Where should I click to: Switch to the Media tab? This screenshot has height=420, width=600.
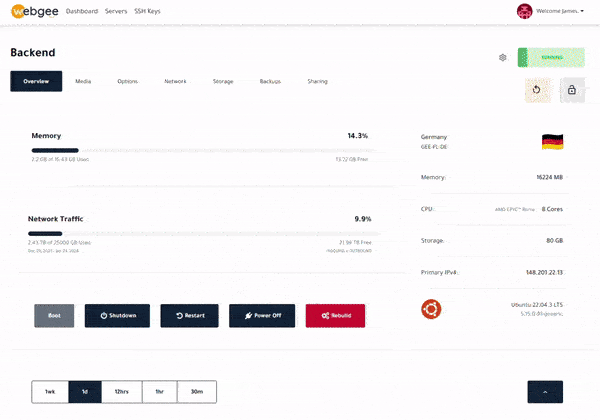[x=83, y=81]
